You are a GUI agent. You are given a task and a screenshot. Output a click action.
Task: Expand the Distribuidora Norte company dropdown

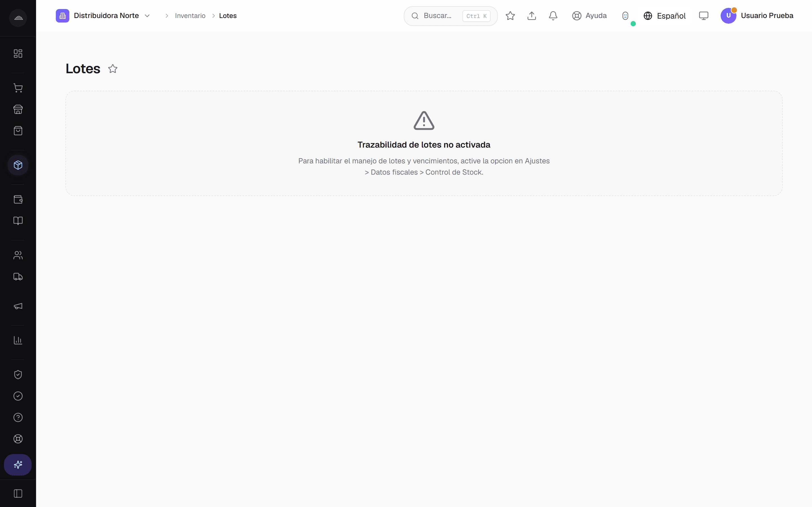[x=103, y=16]
